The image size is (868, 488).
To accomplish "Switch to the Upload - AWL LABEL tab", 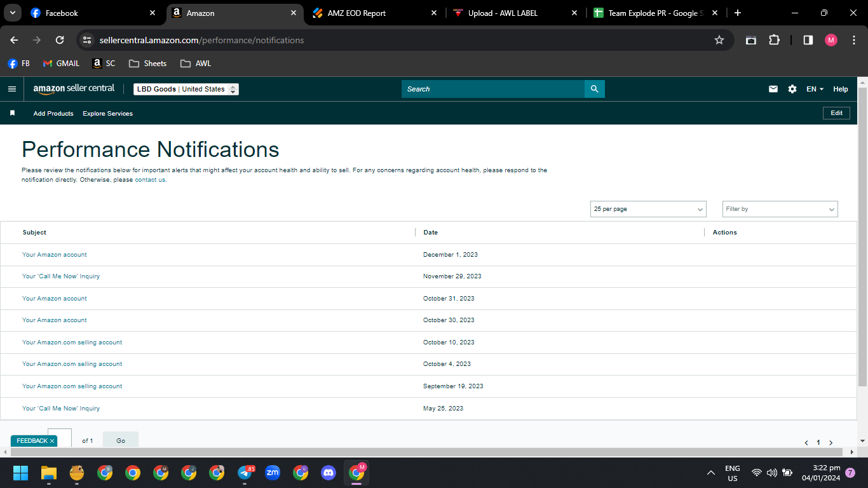I will tap(515, 13).
